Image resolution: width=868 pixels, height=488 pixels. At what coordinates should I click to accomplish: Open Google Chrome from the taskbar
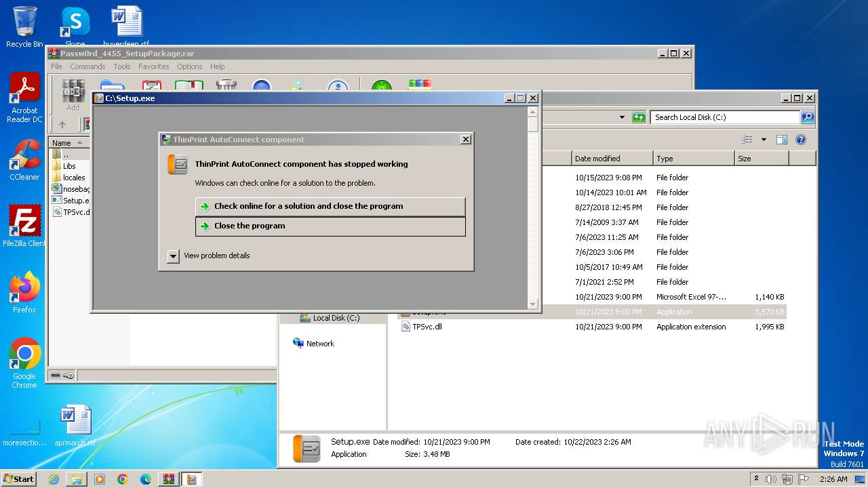(x=123, y=479)
